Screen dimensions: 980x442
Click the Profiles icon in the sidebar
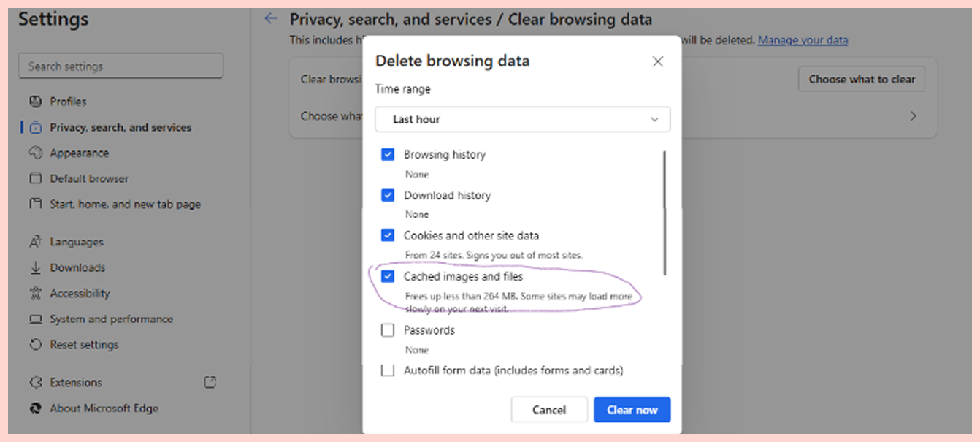click(35, 102)
